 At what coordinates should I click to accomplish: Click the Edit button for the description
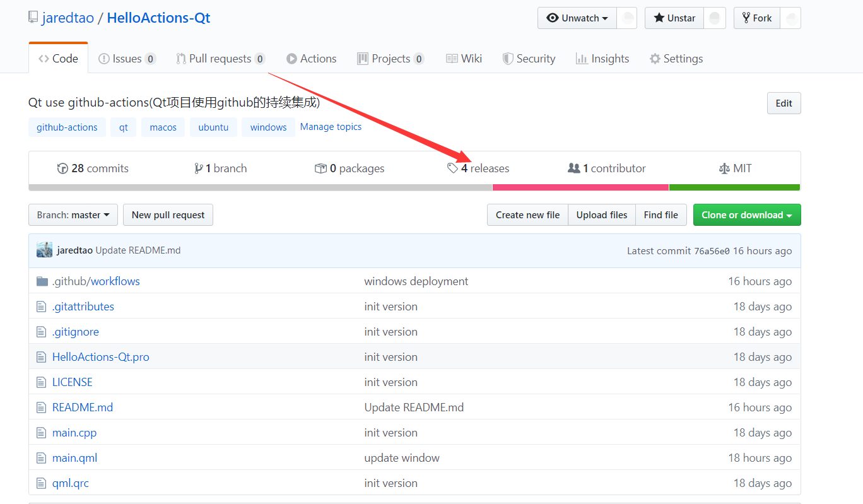(x=784, y=103)
